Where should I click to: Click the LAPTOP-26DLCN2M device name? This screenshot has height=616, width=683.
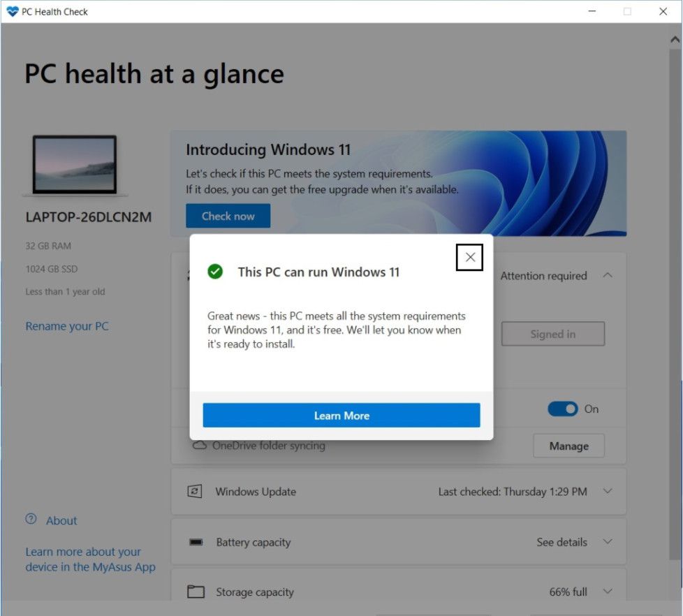(89, 217)
